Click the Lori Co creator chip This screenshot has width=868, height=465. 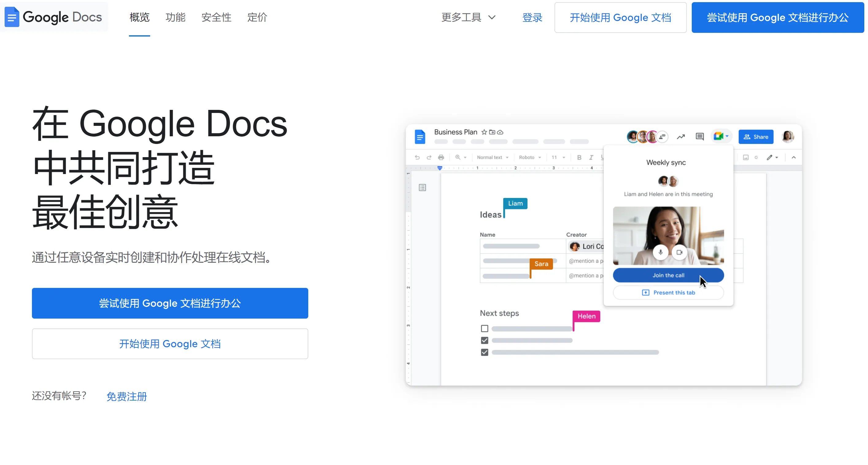[586, 246]
